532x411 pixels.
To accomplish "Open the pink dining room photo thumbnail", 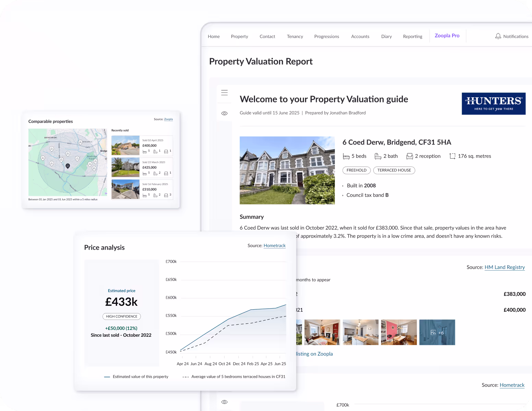I will tap(399, 332).
